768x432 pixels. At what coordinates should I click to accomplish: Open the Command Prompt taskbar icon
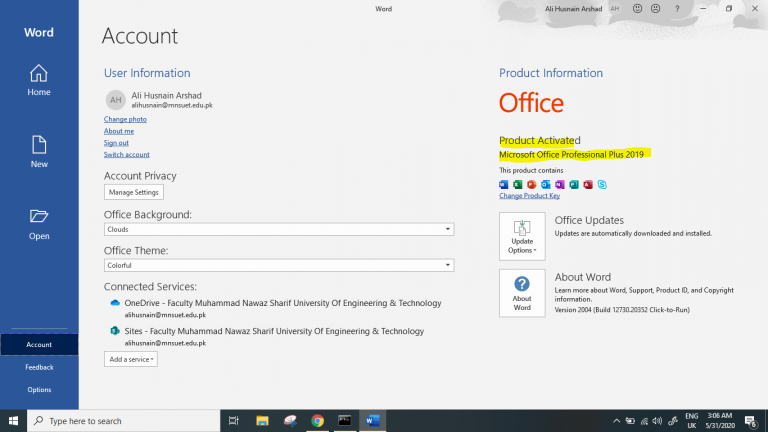click(x=345, y=421)
